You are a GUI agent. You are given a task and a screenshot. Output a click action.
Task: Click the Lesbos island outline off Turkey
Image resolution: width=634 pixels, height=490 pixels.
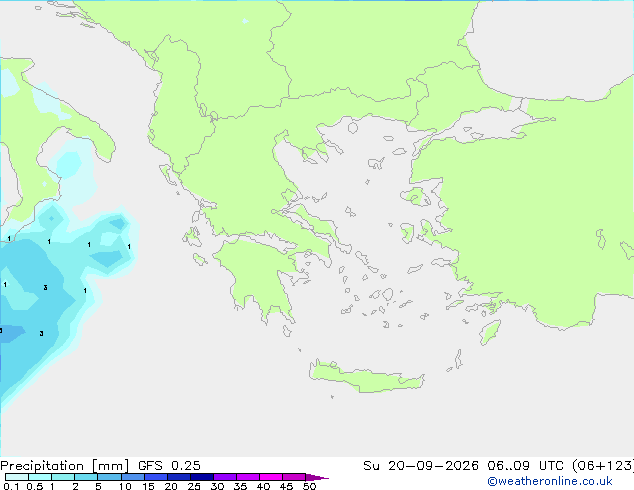pyautogui.click(x=416, y=196)
